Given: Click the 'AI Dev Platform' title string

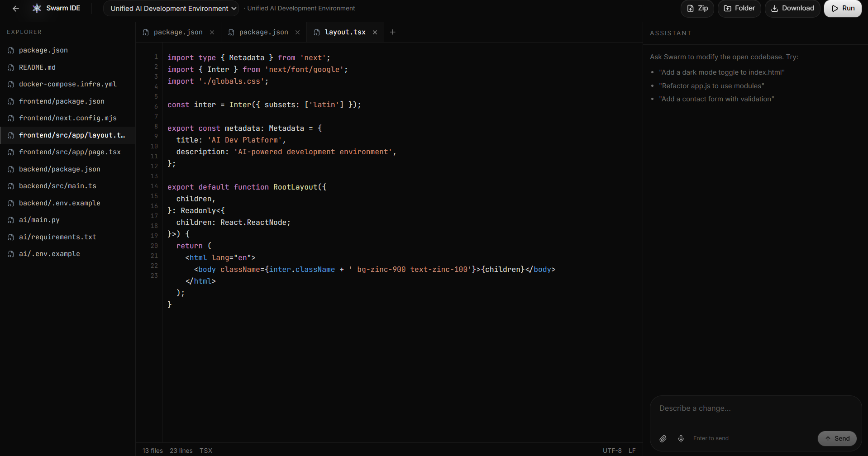Looking at the screenshot, I should (244, 140).
